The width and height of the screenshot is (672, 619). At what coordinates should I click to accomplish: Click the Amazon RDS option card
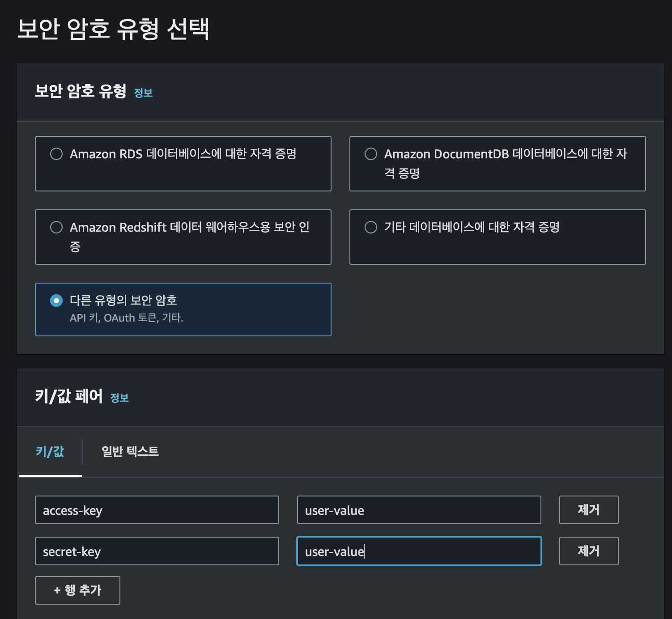(183, 164)
